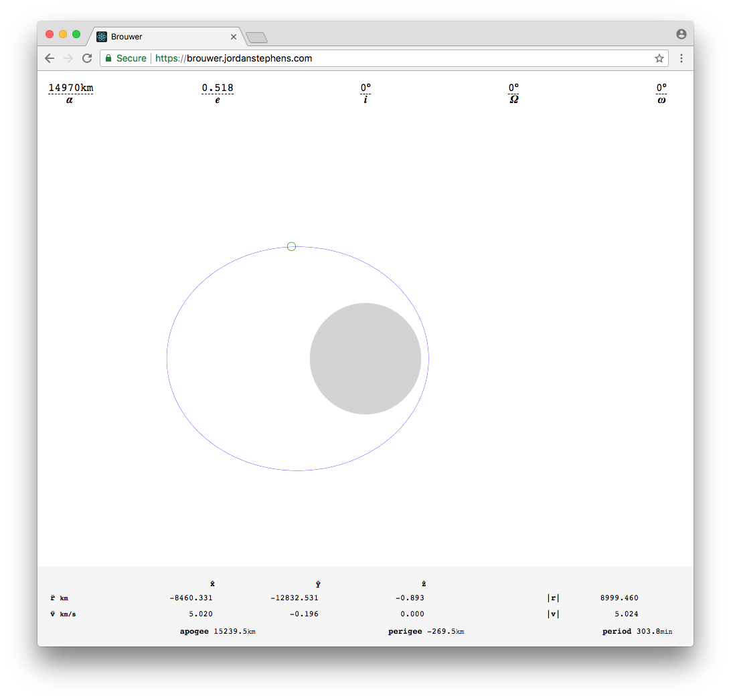
Task: Click the Brouwer tab favicon
Action: tap(102, 37)
